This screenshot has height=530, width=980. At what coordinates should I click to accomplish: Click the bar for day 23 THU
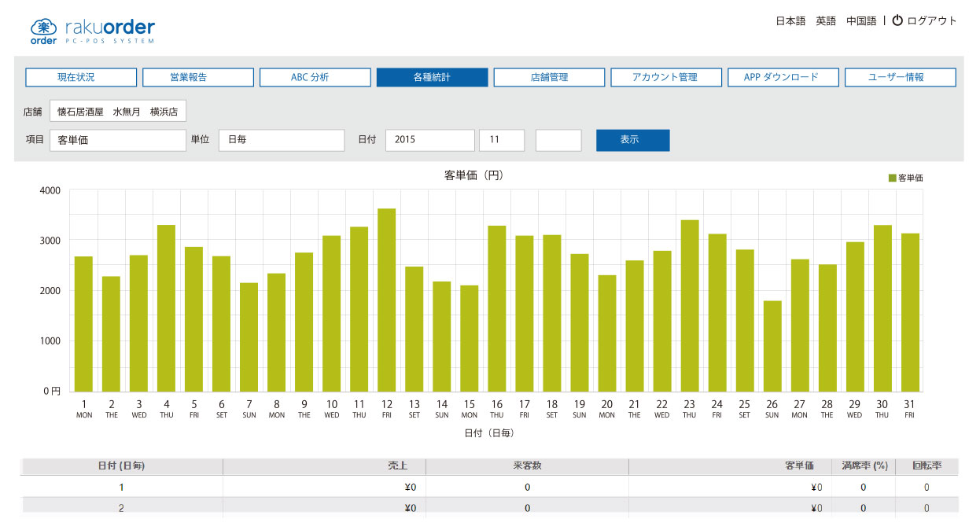point(690,305)
